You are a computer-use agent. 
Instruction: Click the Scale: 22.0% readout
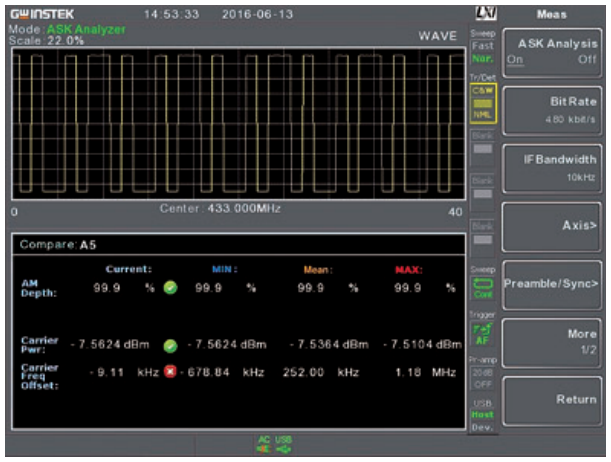pos(46,41)
